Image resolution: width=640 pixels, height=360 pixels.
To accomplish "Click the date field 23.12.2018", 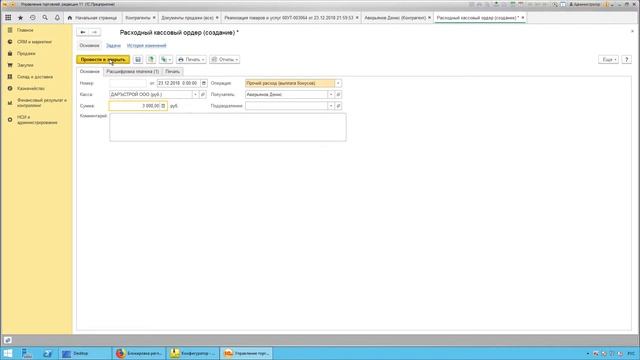I will [x=178, y=83].
